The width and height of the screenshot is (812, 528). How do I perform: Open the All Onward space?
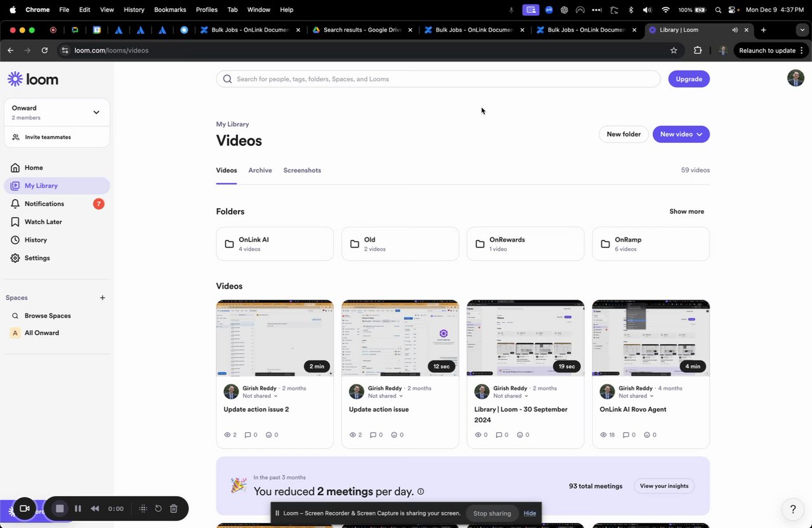click(x=42, y=333)
